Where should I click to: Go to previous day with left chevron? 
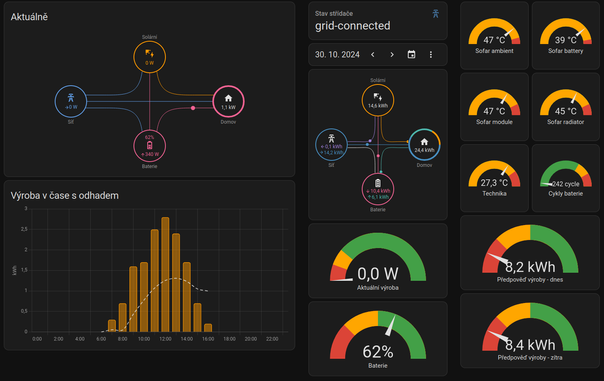pos(372,55)
